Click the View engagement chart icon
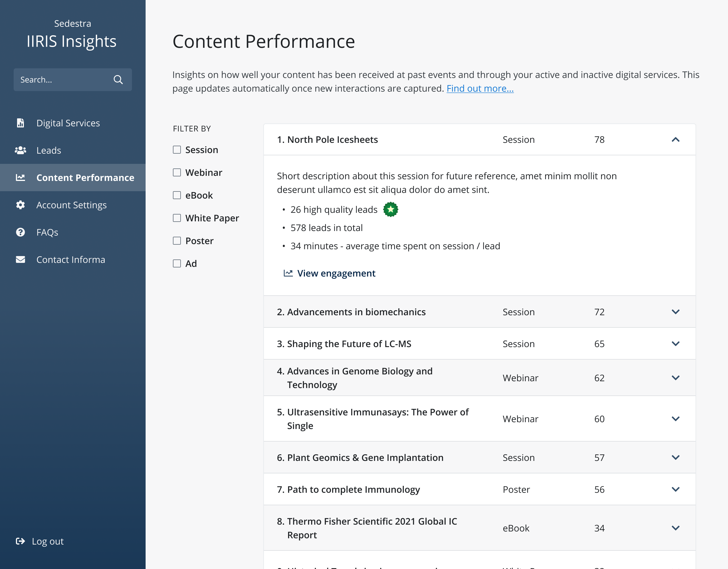Image resolution: width=728 pixels, height=569 pixels. 288,273
